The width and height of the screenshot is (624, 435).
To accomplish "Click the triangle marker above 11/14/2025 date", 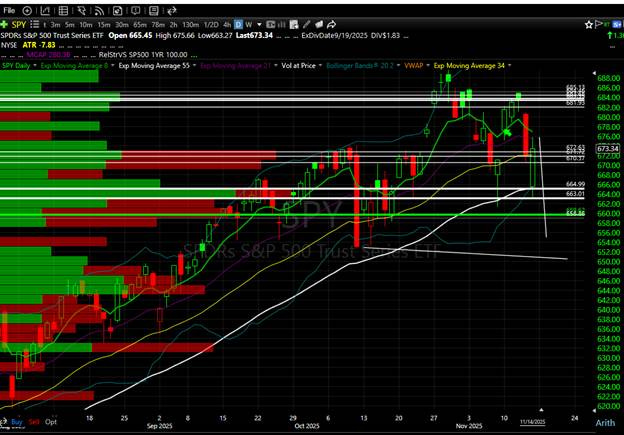I will click(x=541, y=410).
